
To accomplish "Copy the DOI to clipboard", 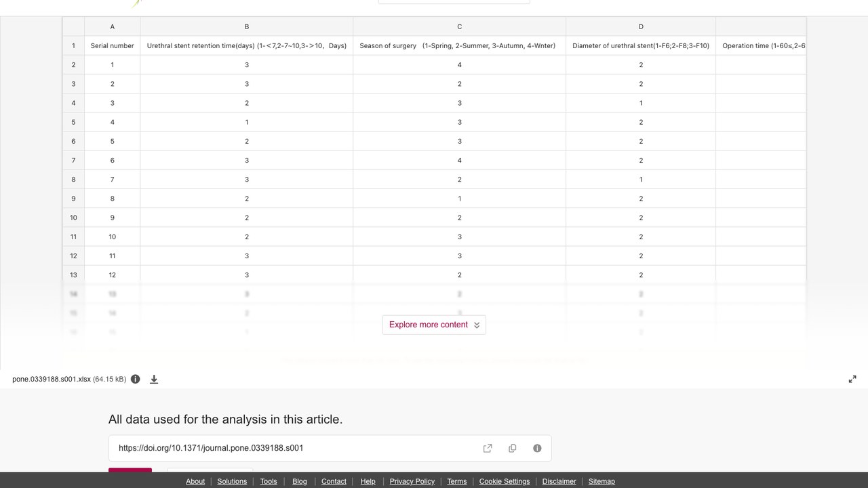I will [x=513, y=448].
